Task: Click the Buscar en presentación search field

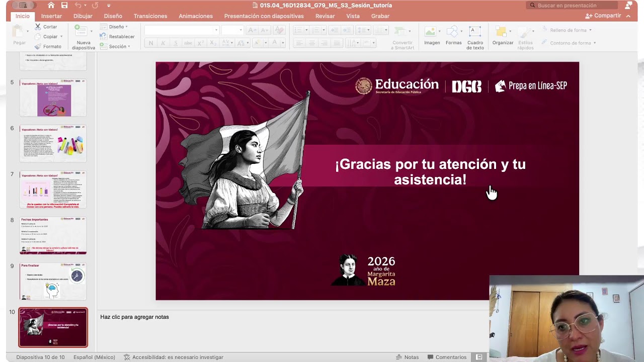Action: [x=573, y=6]
